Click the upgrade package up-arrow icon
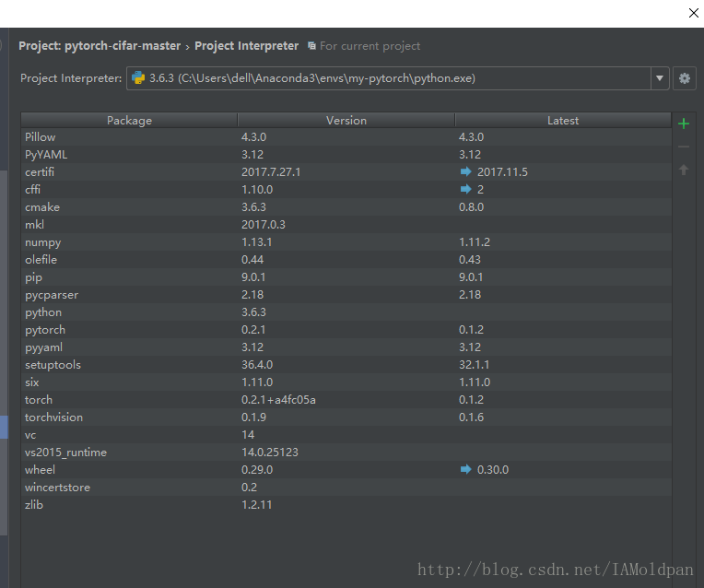This screenshot has height=588, width=704. 684,170
